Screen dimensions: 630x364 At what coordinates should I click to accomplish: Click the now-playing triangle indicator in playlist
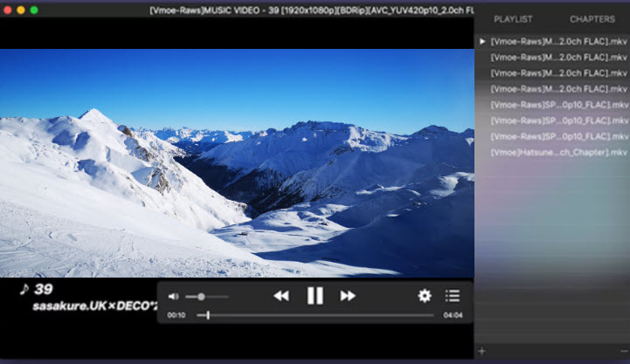pos(482,41)
